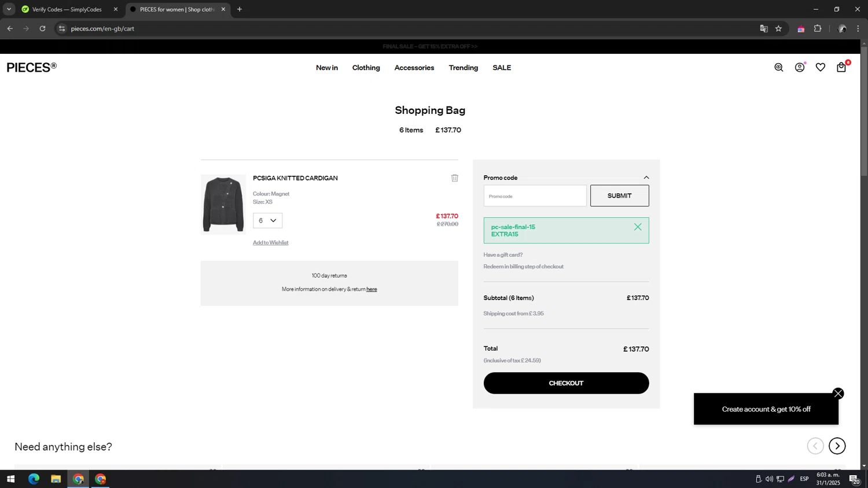
Task: Open the tab search dropdown arrow
Action: coord(9,9)
